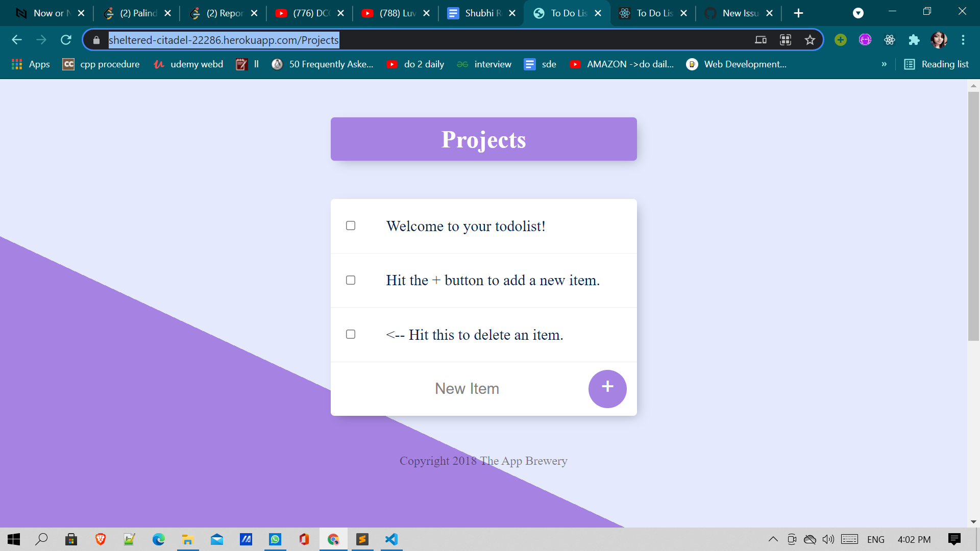The width and height of the screenshot is (980, 551).
Task: Open the Reading list
Action: 937,64
